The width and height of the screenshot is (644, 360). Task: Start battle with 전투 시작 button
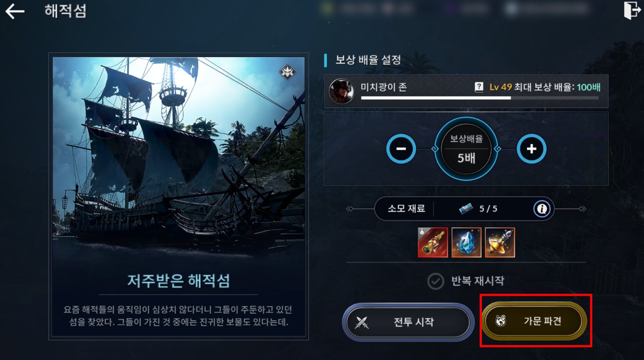point(408,322)
